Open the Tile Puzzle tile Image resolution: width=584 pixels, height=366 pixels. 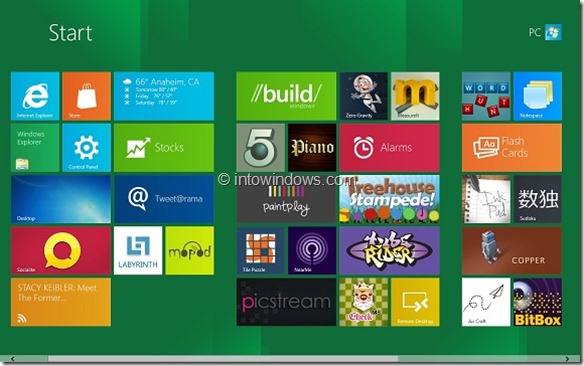(260, 251)
